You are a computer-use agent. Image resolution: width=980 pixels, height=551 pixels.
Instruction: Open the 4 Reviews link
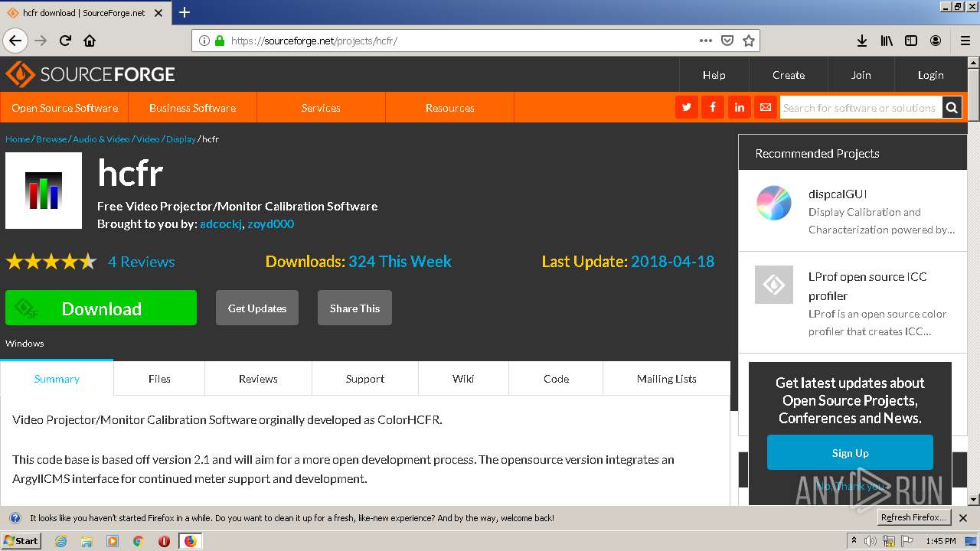[142, 262]
